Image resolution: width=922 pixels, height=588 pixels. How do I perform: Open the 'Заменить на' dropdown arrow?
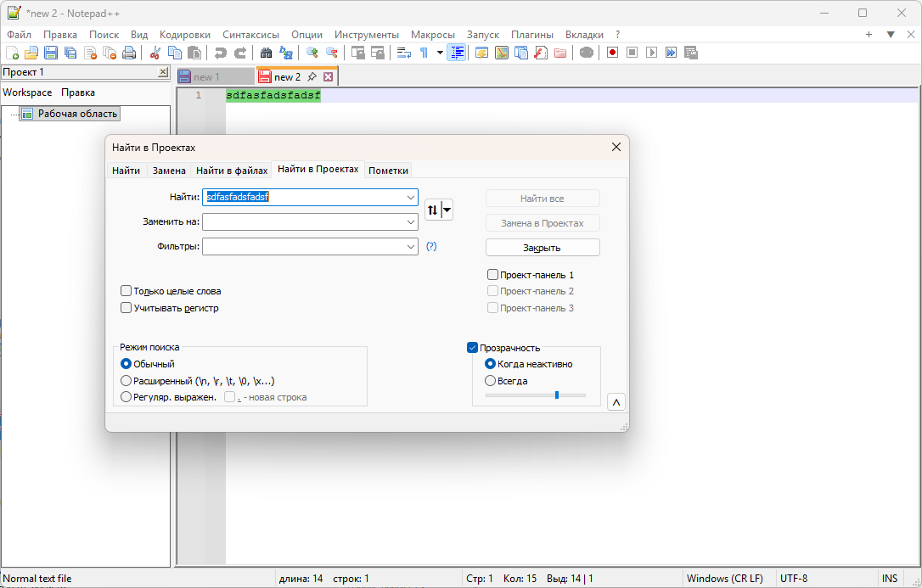(x=411, y=222)
